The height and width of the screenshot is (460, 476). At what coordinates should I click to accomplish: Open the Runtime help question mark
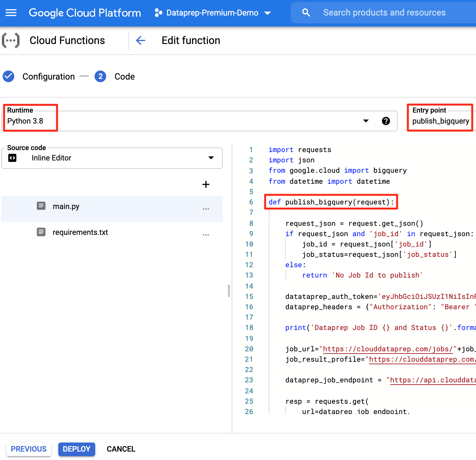click(x=386, y=121)
